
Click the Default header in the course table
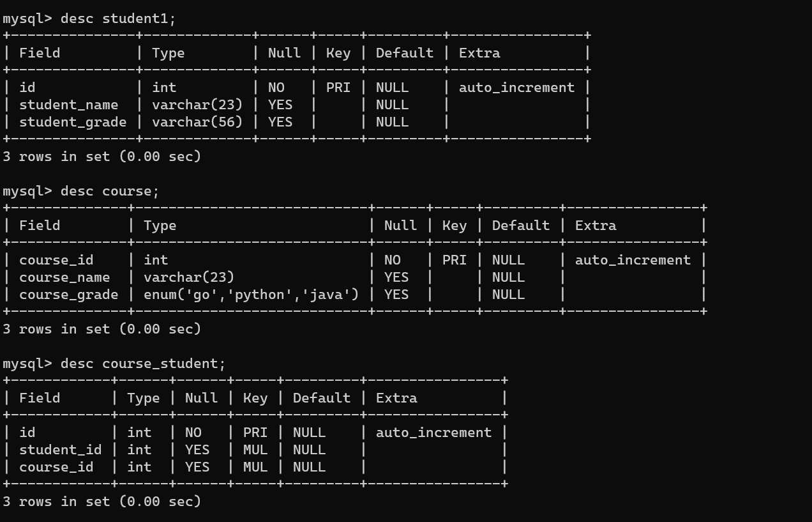tap(521, 226)
